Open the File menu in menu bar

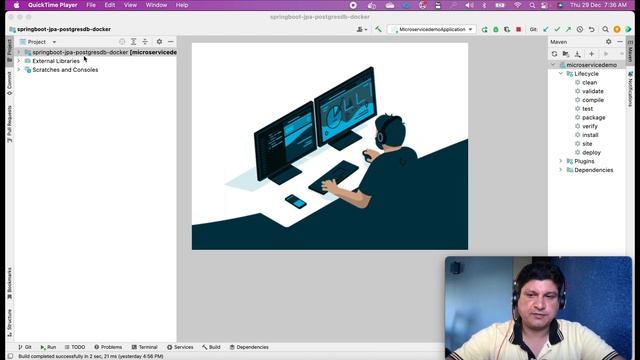click(91, 5)
